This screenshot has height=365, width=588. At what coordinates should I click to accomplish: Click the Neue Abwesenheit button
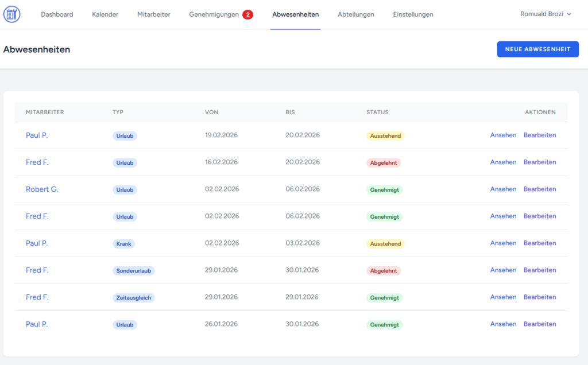point(537,49)
